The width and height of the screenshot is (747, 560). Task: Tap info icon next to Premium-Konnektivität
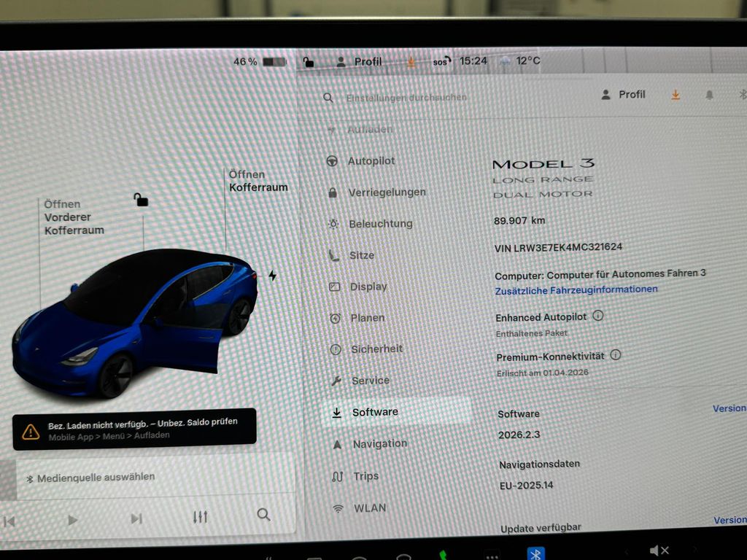click(x=616, y=355)
